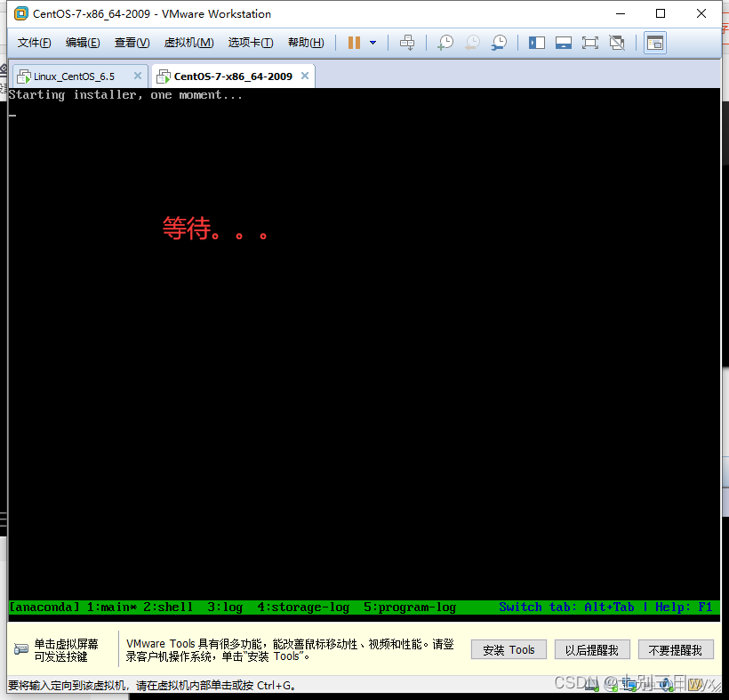
Task: Click the '4:storage-log' entry in anaconda bar
Action: pyautogui.click(x=303, y=607)
